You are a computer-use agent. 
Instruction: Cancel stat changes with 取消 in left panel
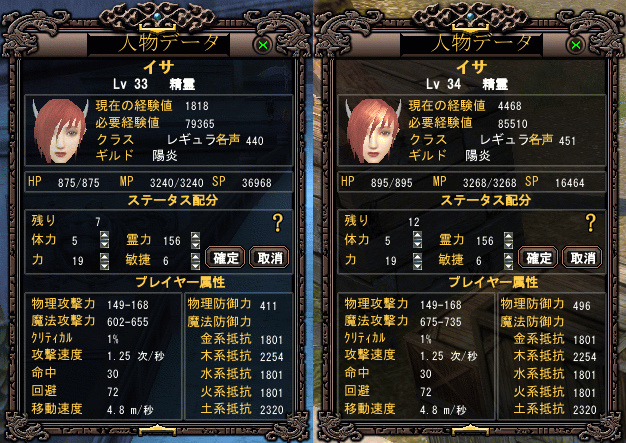[269, 257]
